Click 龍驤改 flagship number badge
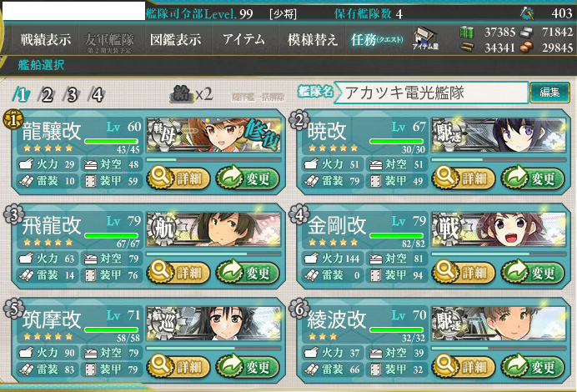The height and width of the screenshot is (392, 577). 13,120
